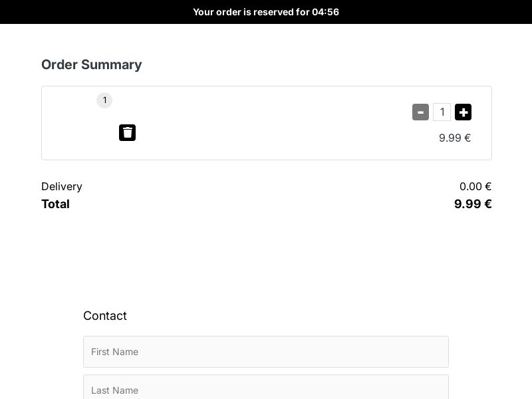Image resolution: width=532 pixels, height=399 pixels.
Task: Click the Order Summary heading
Action: (92, 65)
